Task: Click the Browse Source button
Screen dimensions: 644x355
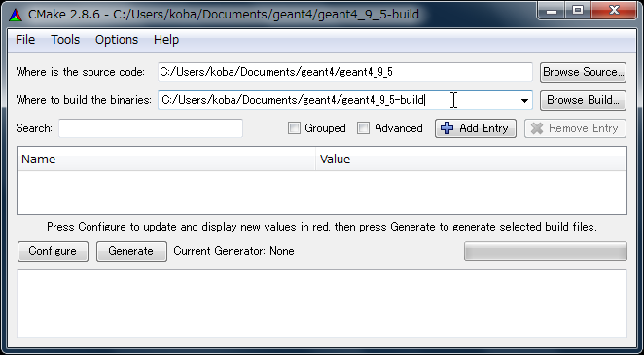Action: [x=584, y=72]
